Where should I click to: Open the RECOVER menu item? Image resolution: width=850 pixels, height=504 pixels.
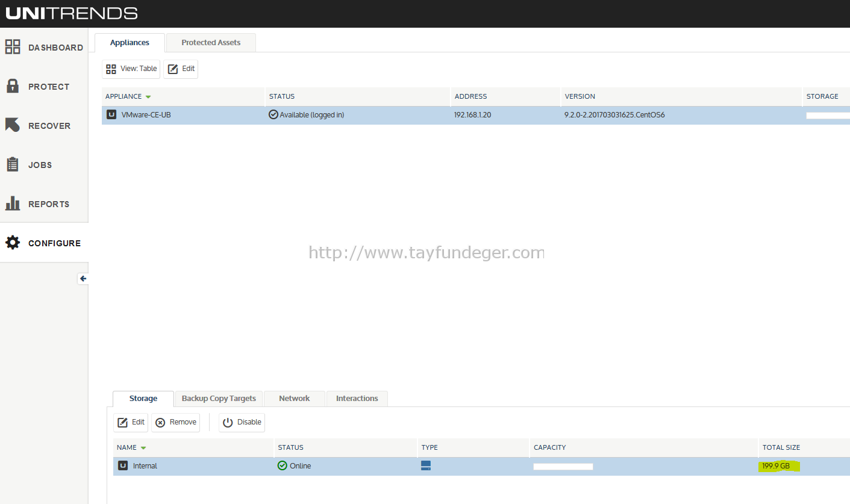(49, 126)
